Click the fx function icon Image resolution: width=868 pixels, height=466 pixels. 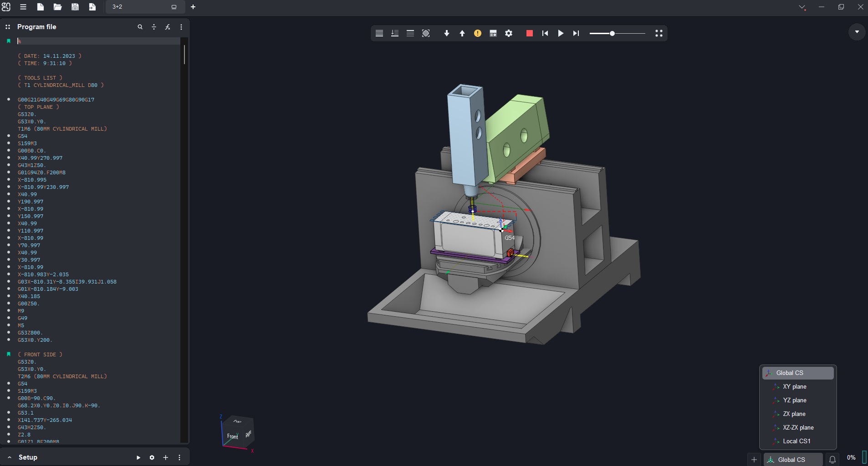pos(168,27)
